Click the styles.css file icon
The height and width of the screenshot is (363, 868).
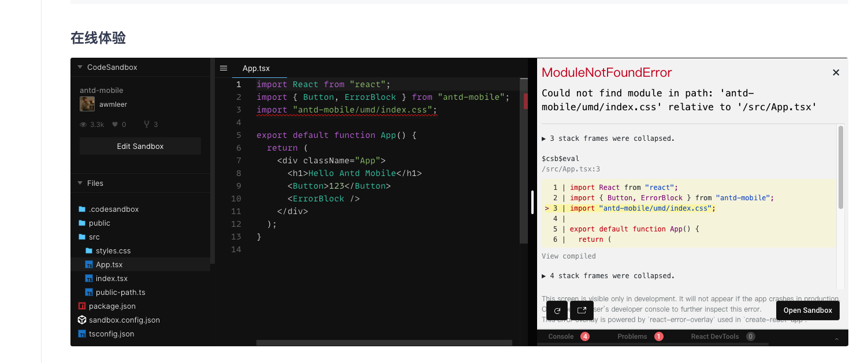(89, 250)
